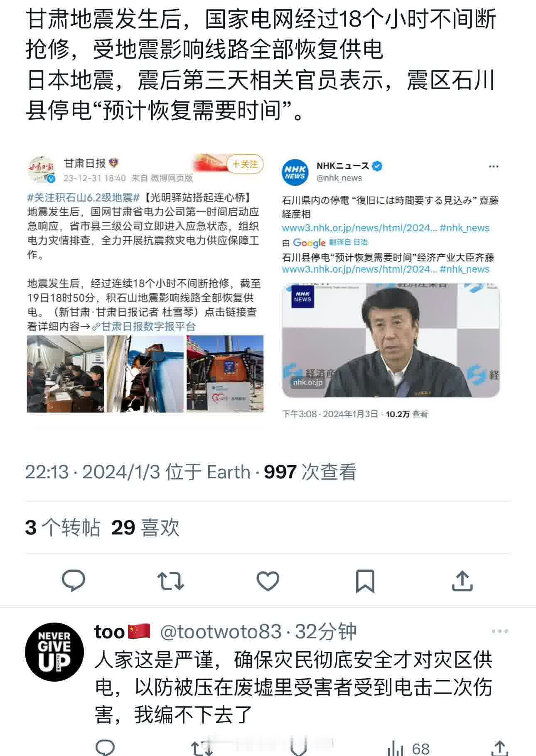This screenshot has width=536, height=756.
Task: Open the three-dot menu on too's reply
Action: (500, 631)
